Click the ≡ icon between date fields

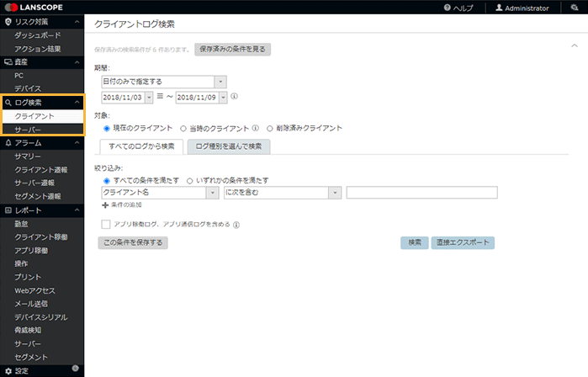coord(160,97)
